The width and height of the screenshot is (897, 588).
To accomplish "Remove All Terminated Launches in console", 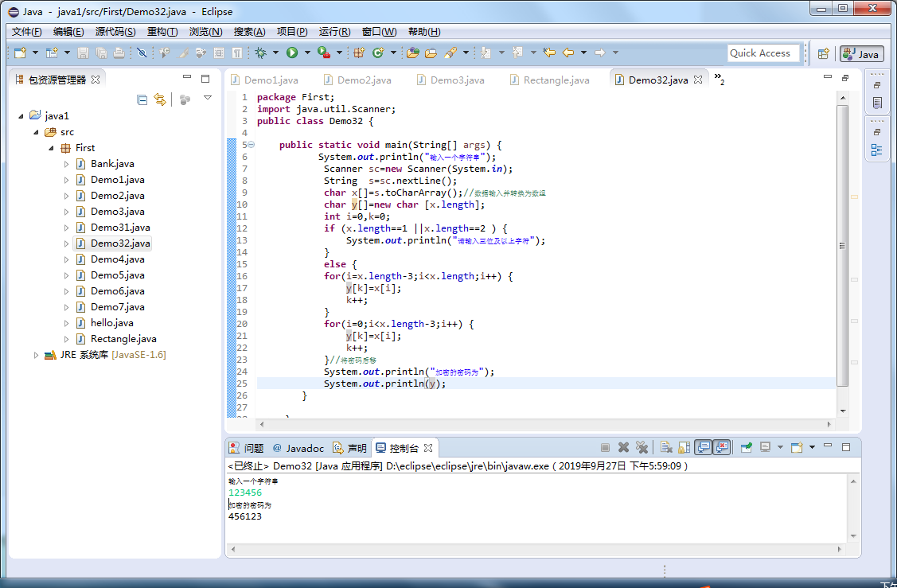I will [x=642, y=447].
